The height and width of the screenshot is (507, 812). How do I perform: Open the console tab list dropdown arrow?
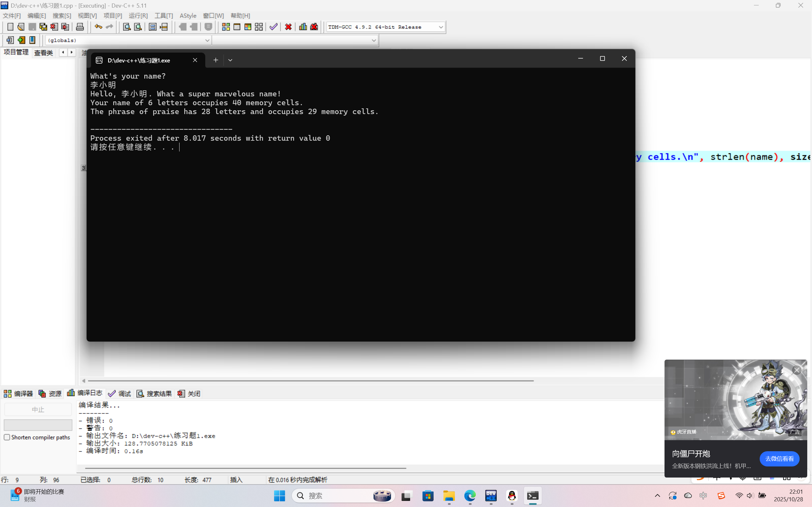[x=230, y=60]
